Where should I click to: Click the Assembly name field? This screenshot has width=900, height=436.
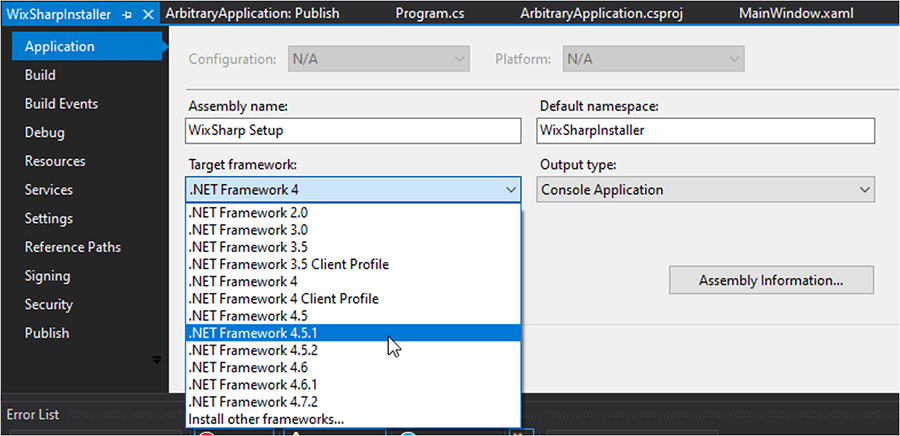click(x=354, y=131)
